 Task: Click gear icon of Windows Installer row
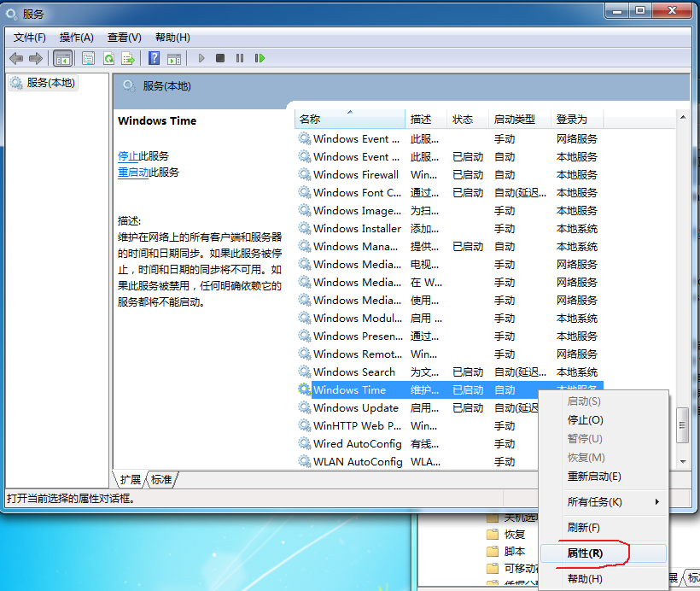pyautogui.click(x=305, y=228)
